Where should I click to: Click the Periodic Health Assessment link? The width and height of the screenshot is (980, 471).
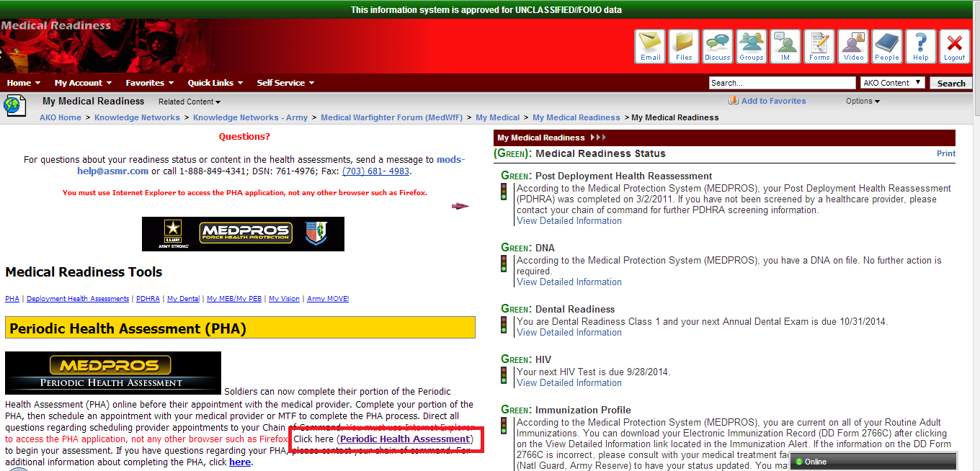coord(405,439)
